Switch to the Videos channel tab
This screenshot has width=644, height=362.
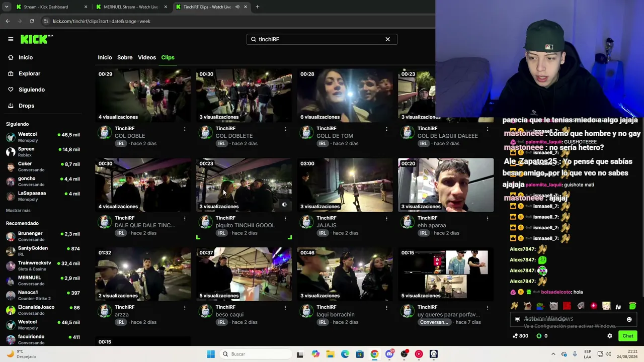tap(147, 57)
